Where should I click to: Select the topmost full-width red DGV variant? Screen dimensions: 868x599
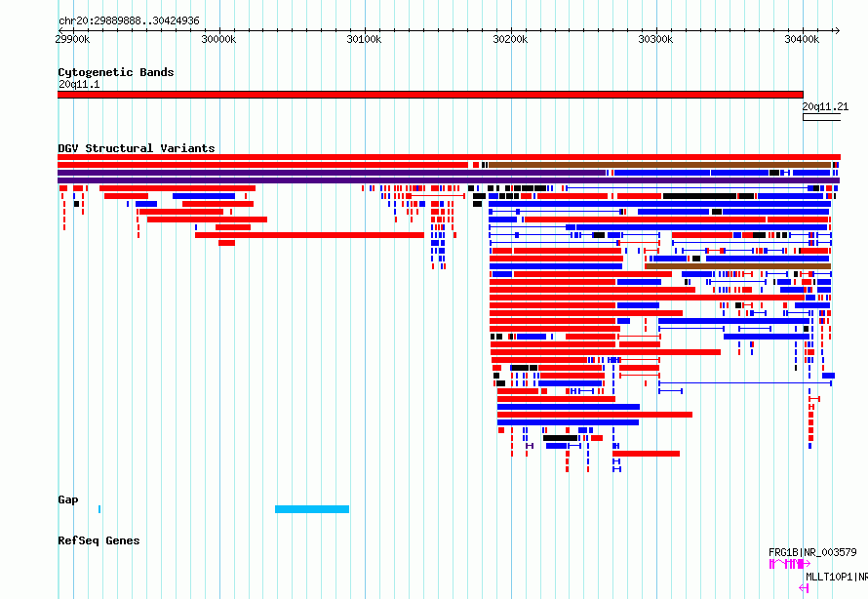click(449, 157)
